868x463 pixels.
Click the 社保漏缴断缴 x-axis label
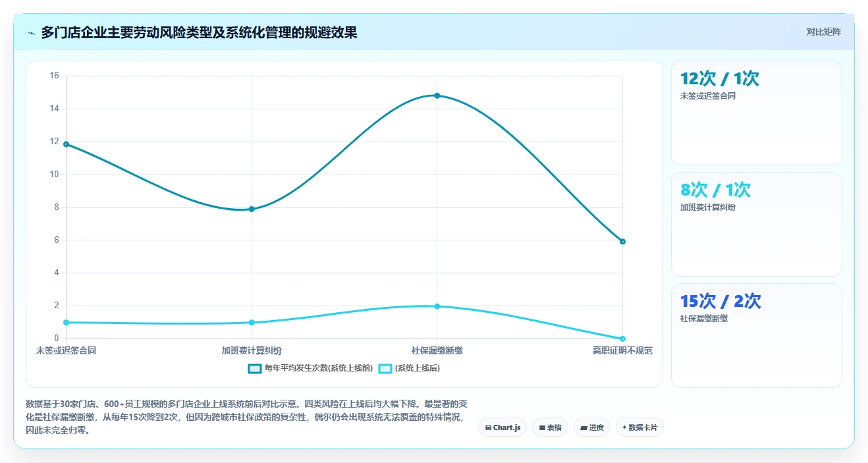[437, 350]
